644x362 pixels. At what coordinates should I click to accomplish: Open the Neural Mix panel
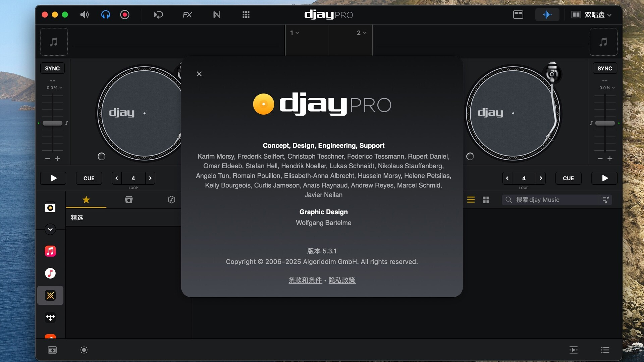click(x=217, y=15)
